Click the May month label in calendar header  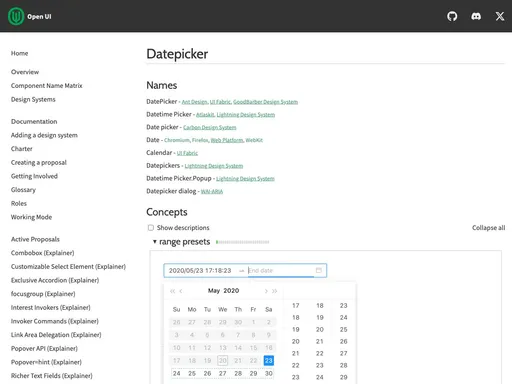point(214,291)
